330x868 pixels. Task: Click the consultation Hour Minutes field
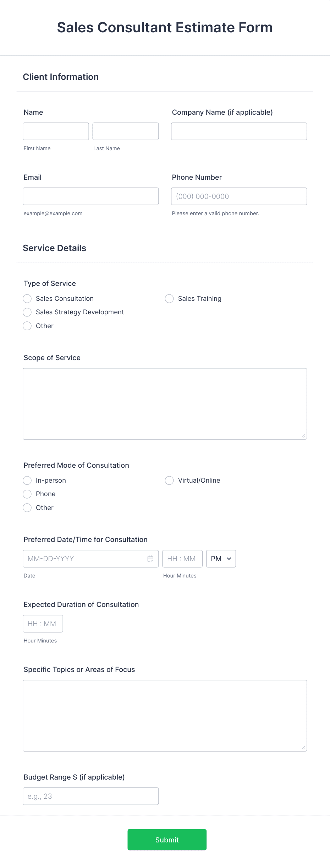point(182,558)
